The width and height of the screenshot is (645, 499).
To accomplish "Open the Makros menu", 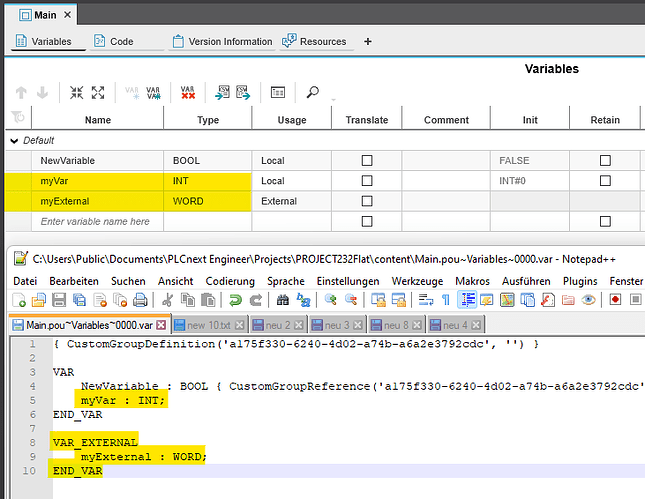I will click(x=472, y=281).
